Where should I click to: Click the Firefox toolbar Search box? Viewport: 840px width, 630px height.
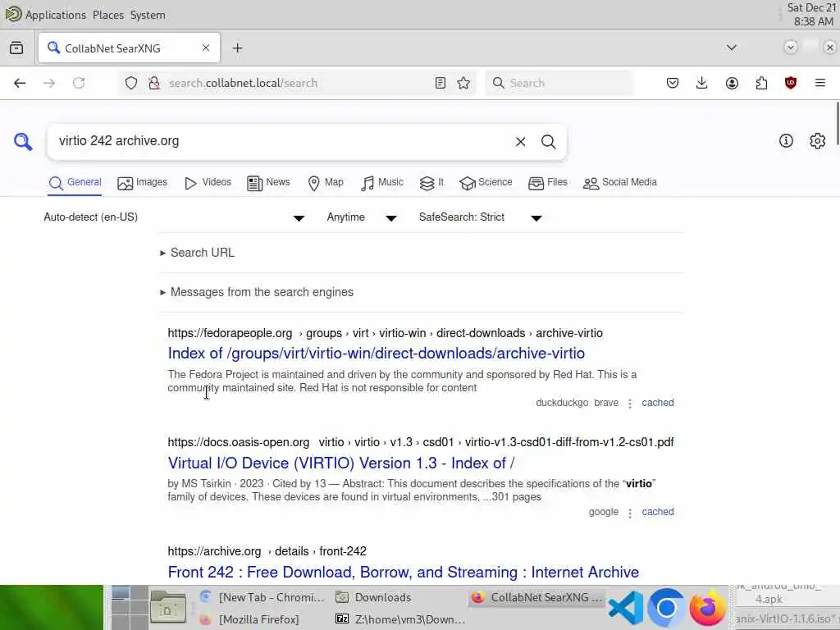coord(559,83)
